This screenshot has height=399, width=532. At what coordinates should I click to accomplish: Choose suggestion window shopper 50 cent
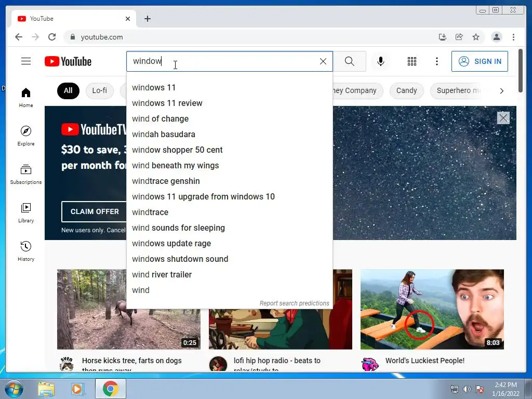[x=229, y=150]
